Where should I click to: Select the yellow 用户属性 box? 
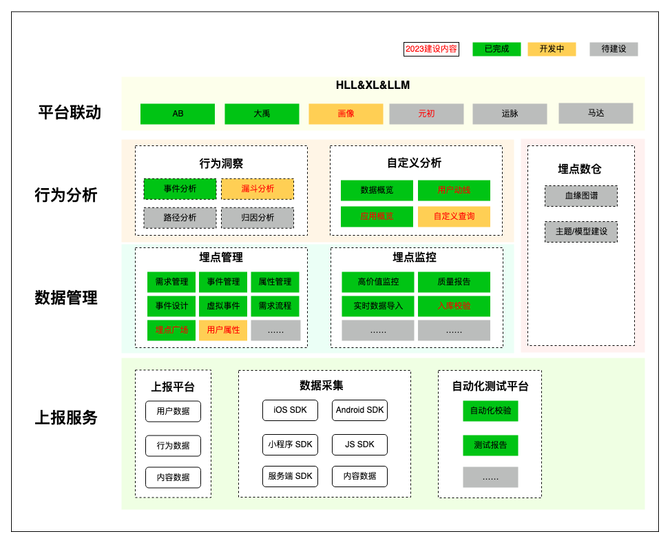click(x=223, y=330)
